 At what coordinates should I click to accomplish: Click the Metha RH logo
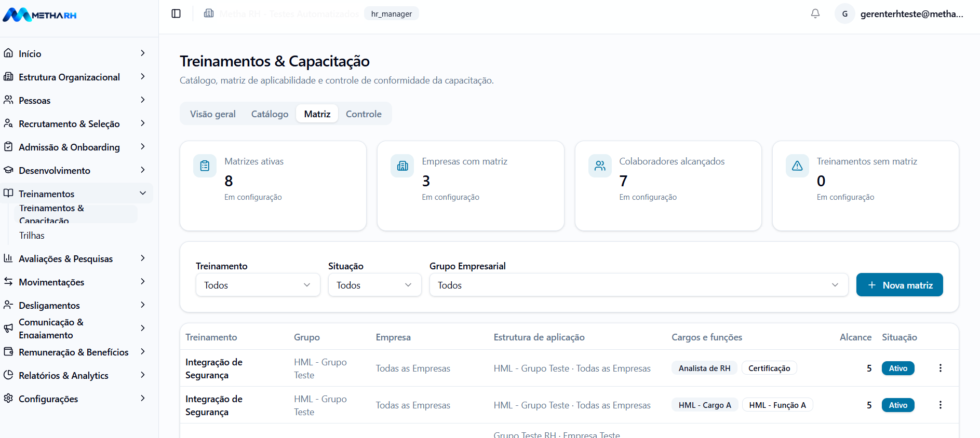(x=39, y=15)
